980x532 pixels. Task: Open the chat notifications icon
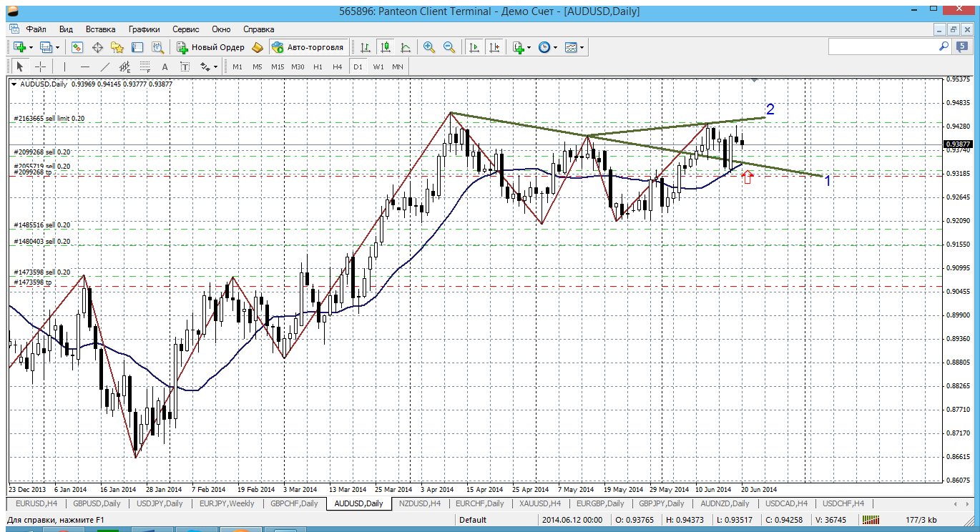962,46
